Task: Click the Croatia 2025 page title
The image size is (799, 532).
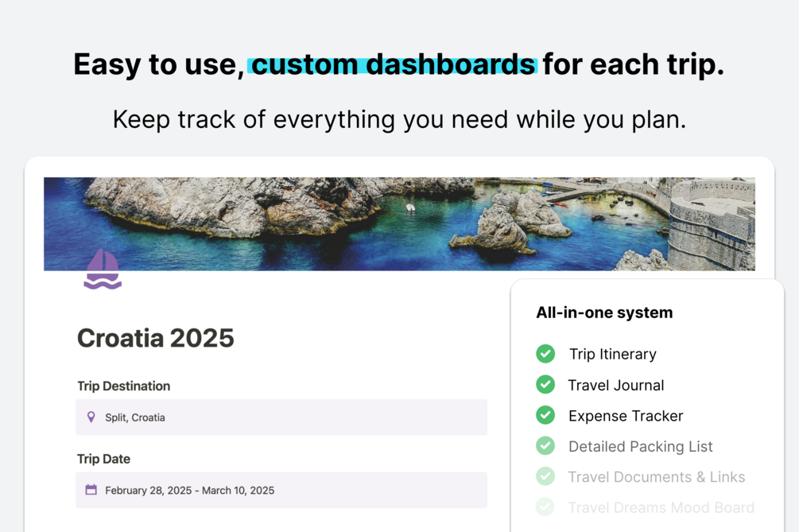Action: click(x=155, y=338)
